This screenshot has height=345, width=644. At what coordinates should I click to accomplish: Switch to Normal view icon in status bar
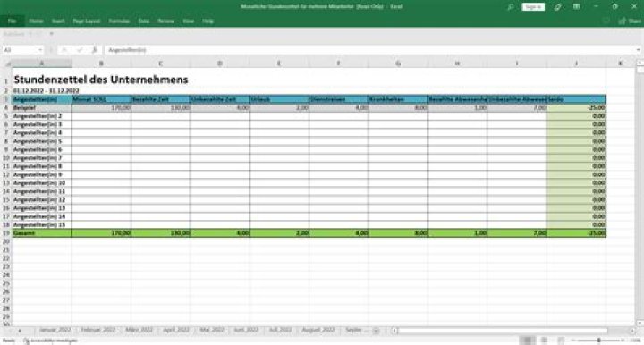point(528,341)
